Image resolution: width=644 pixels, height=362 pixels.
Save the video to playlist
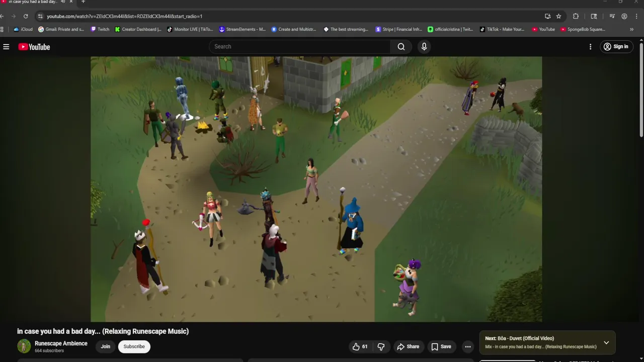pyautogui.click(x=441, y=346)
